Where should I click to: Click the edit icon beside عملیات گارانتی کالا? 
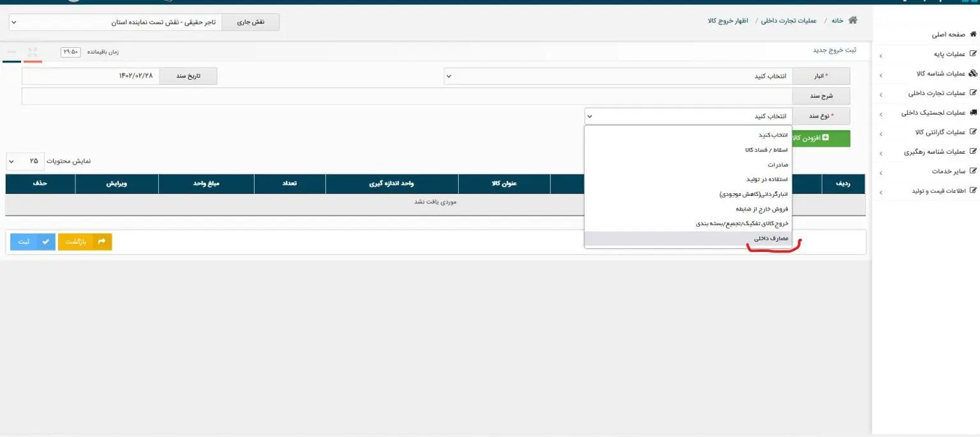(x=973, y=132)
